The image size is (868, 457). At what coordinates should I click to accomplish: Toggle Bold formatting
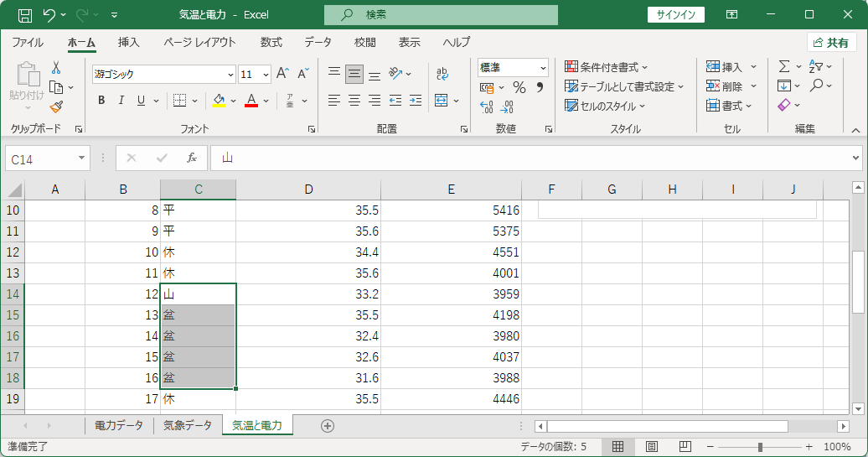click(101, 101)
